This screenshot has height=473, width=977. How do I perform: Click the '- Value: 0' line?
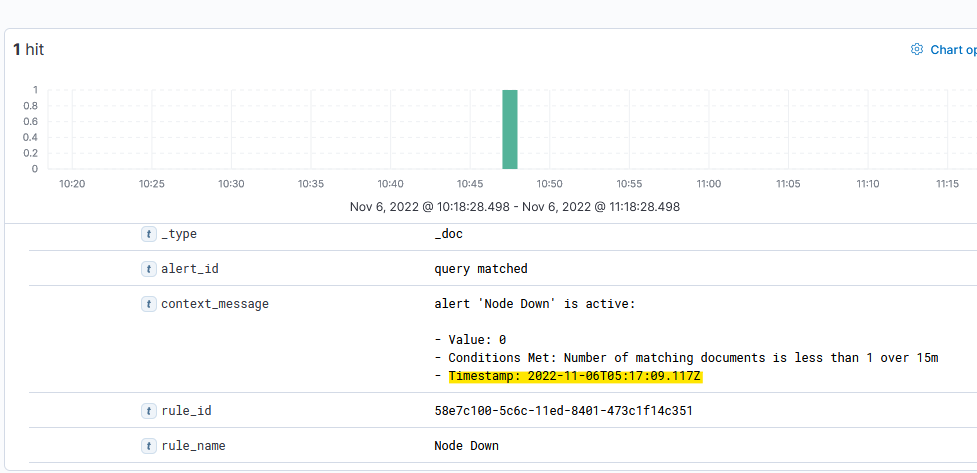click(470, 340)
